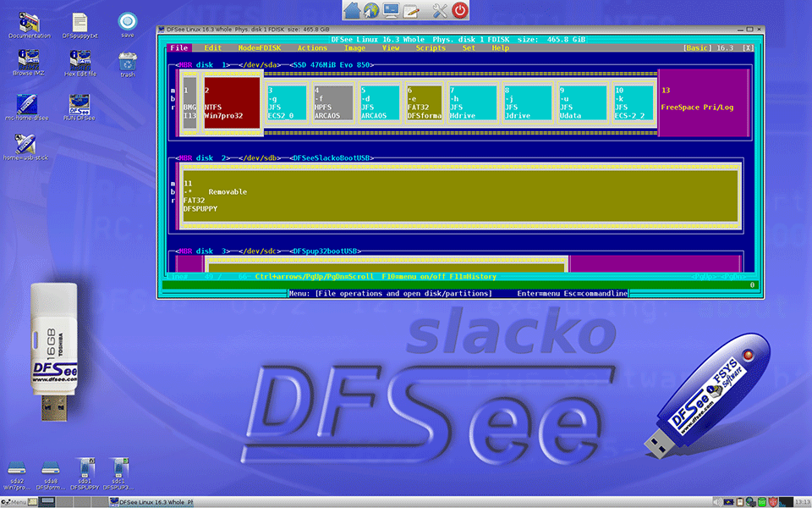Click the volume speaker tray icon

pyautogui.click(x=717, y=502)
